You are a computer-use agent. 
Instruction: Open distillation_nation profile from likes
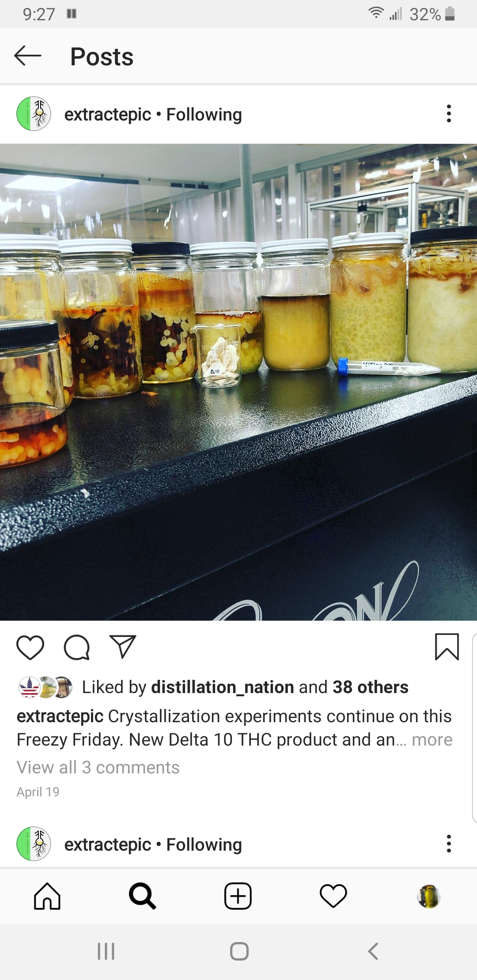(x=223, y=687)
